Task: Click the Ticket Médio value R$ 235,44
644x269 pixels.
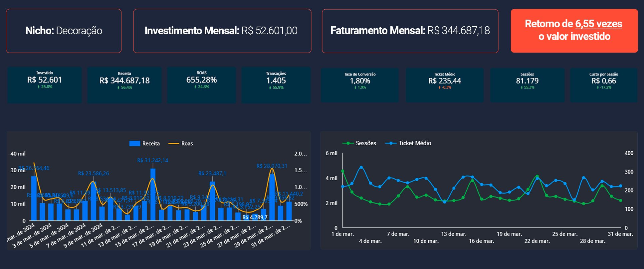Action: tap(445, 81)
